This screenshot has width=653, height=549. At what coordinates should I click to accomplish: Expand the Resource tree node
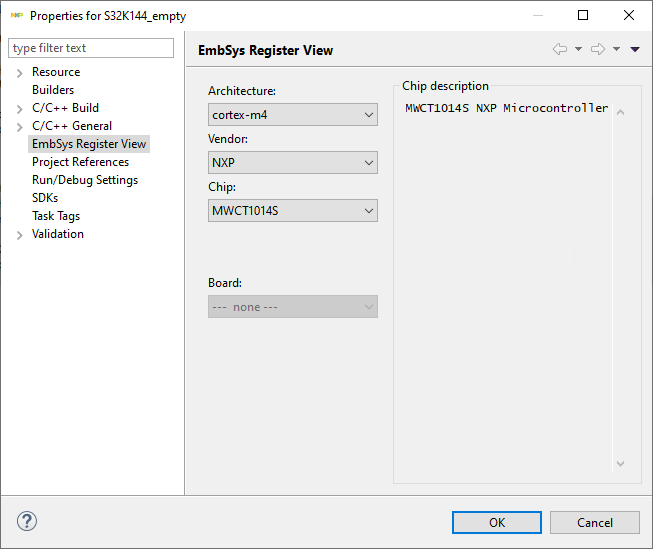20,73
